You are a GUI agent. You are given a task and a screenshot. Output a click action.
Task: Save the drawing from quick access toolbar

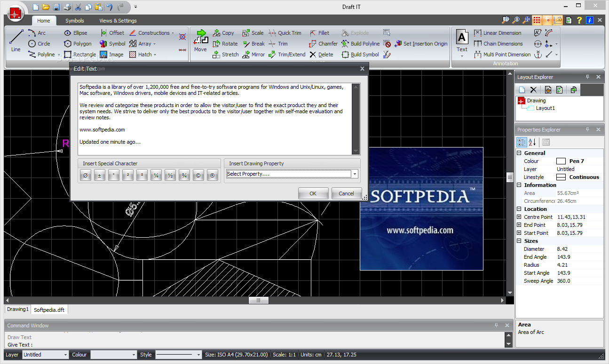(56, 7)
